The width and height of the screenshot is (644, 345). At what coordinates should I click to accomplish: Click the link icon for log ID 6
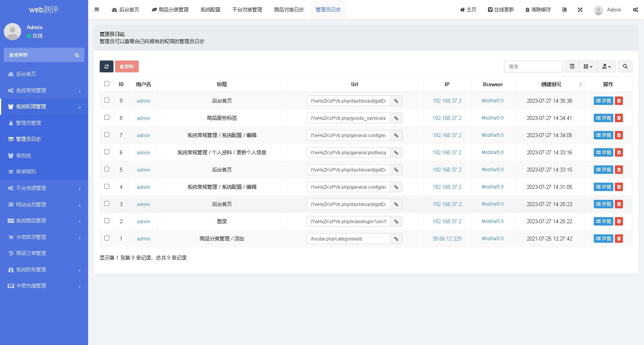(396, 152)
